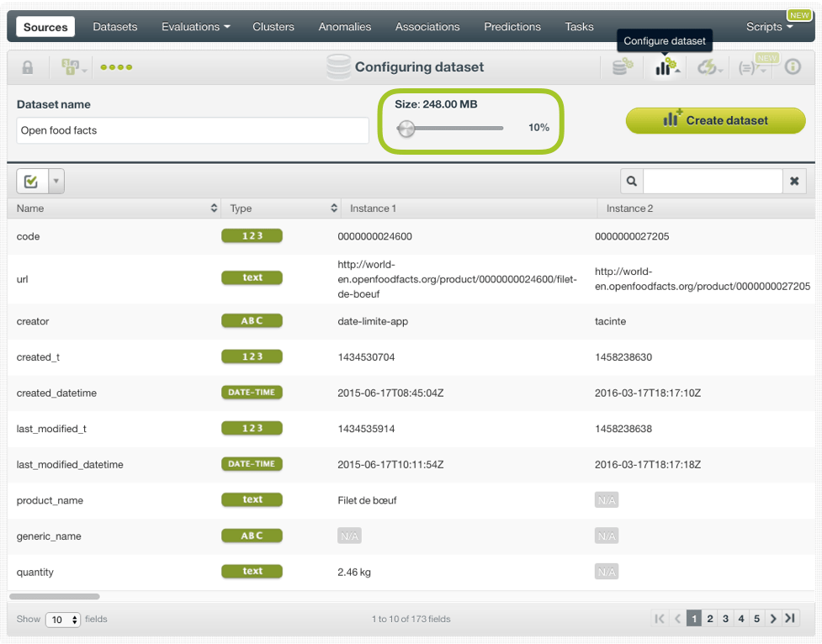Click the horizontal scrollbar under the table
This screenshot has height=644, width=822.
[55, 596]
